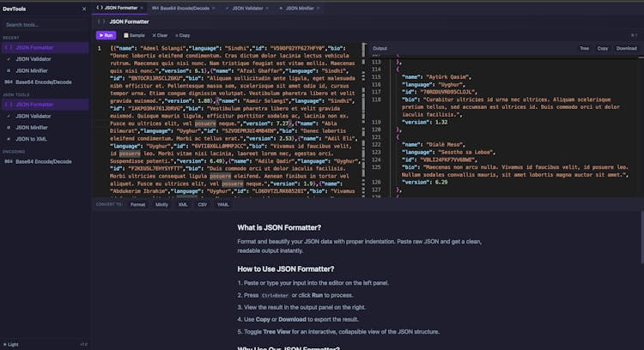The image size is (644, 350).
Task: Close the JSON Formatter tab
Action: (143, 8)
